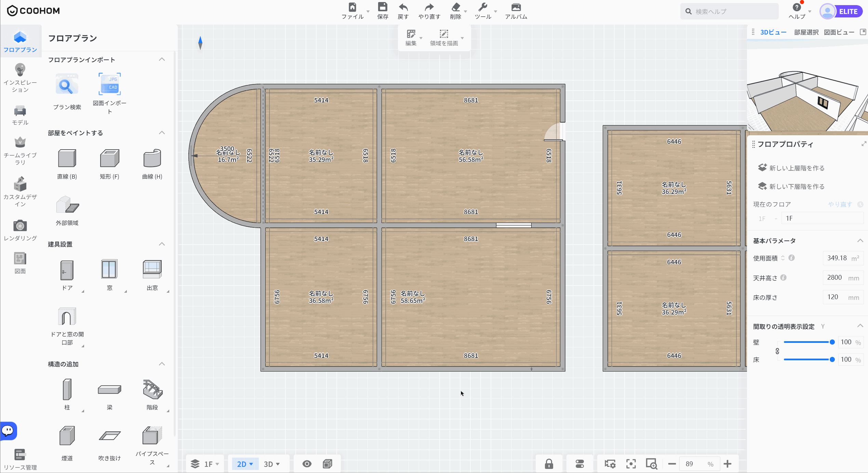
Task: Open the アルバム album icon
Action: (516, 7)
